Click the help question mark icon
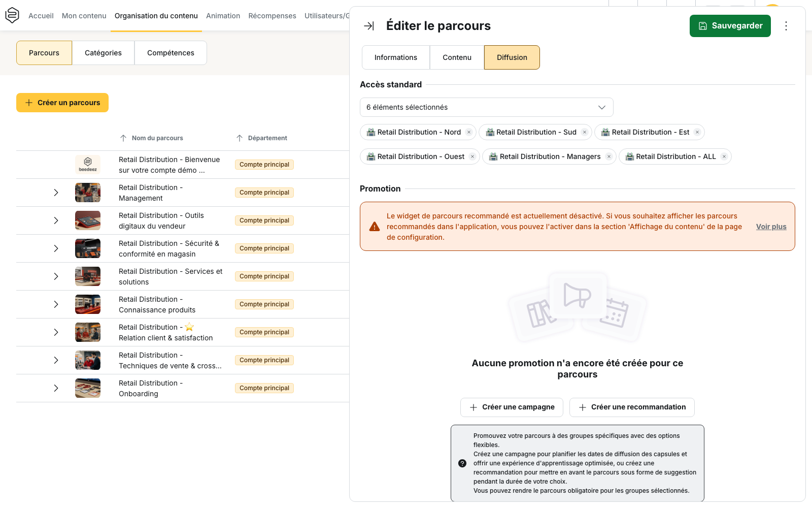 (x=462, y=463)
